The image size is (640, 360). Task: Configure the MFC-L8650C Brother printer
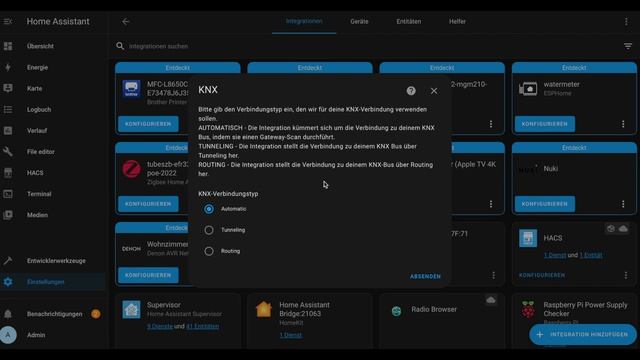(148, 124)
